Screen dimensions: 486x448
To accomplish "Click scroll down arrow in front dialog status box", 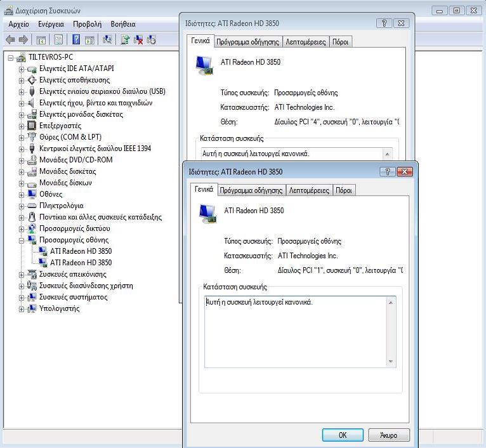I will coord(391,362).
